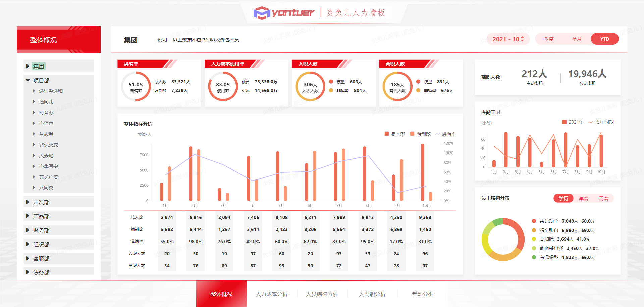Toggle 总人数 legend marker in chart
This screenshot has width=644, height=307.
pos(387,134)
